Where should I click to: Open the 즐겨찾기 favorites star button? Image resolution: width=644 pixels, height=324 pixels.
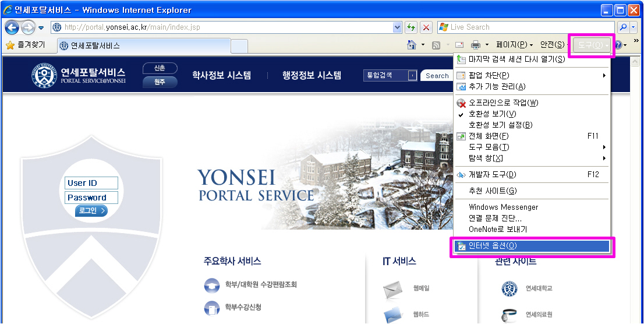(26, 45)
